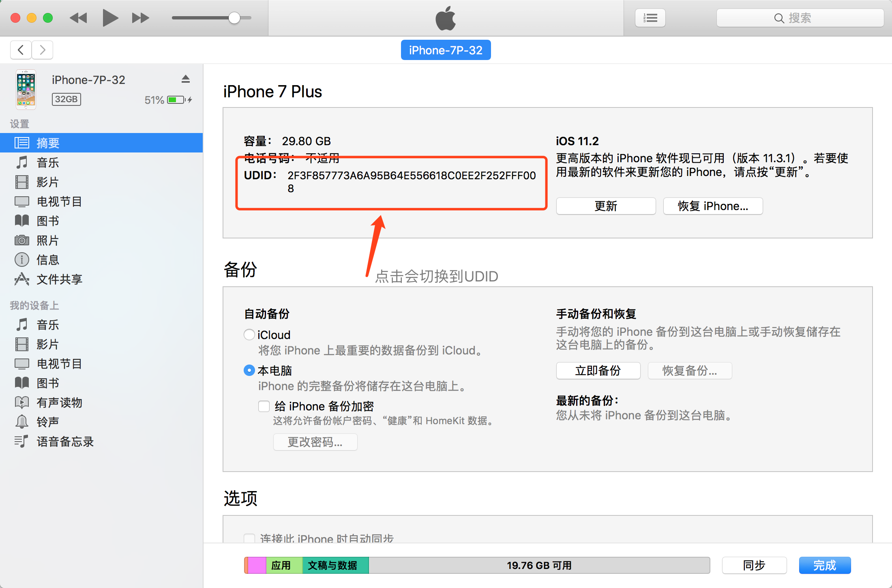Click the bell icon beside 铃声
Viewport: 892px width, 588px height.
click(22, 422)
